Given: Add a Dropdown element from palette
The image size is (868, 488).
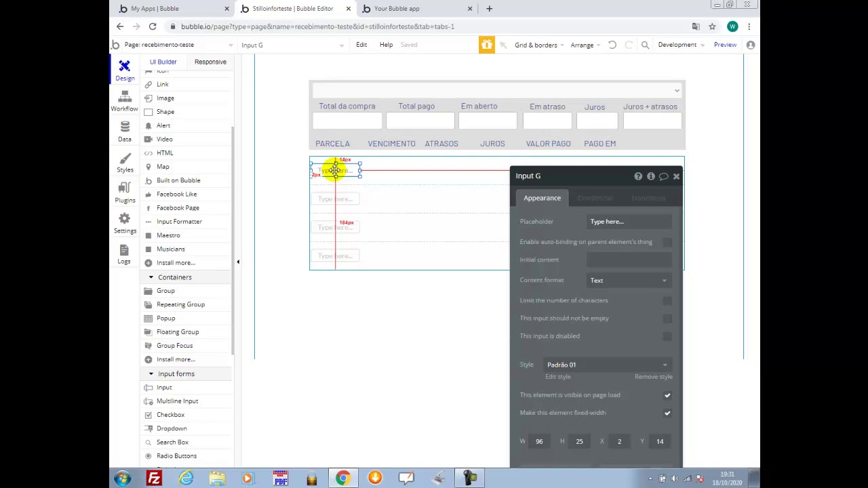Looking at the screenshot, I should pyautogui.click(x=172, y=428).
